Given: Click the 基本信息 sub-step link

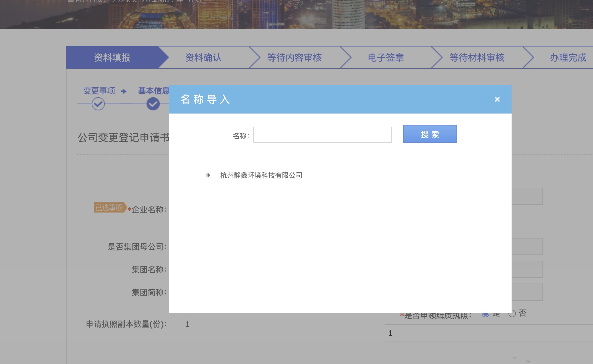Looking at the screenshot, I should point(153,91).
